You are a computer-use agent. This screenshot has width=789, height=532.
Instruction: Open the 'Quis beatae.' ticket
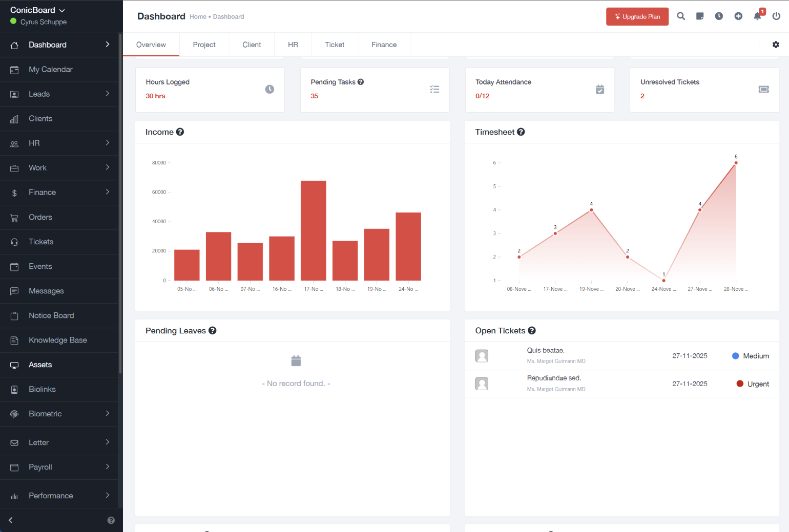click(546, 350)
